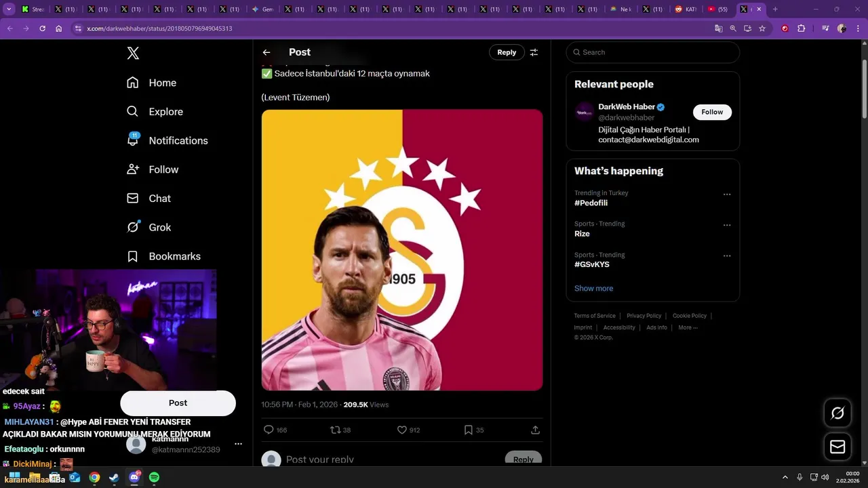Follow DarkWeb Haber
Image resolution: width=868 pixels, height=488 pixels.
712,112
